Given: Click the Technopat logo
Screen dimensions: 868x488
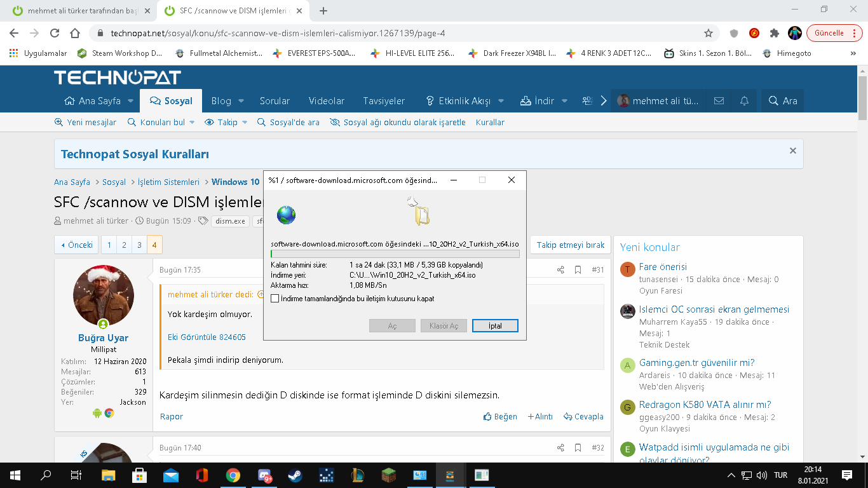Looking at the screenshot, I should coord(118,78).
